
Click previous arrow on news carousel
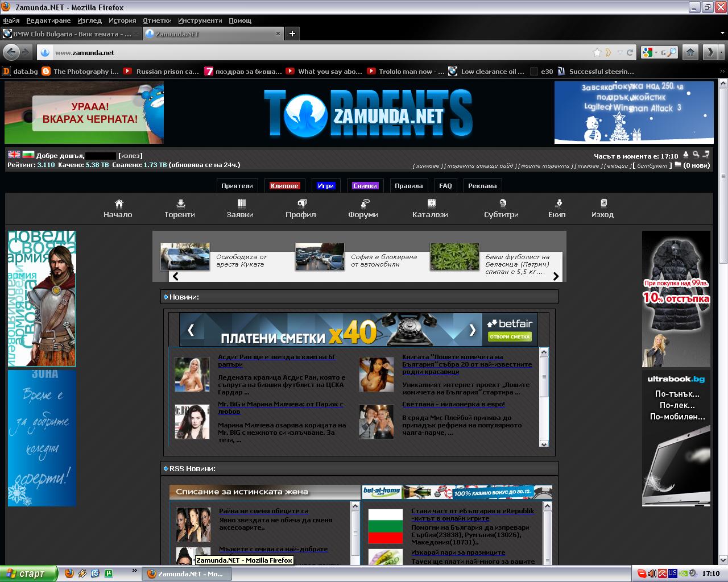pos(176,276)
